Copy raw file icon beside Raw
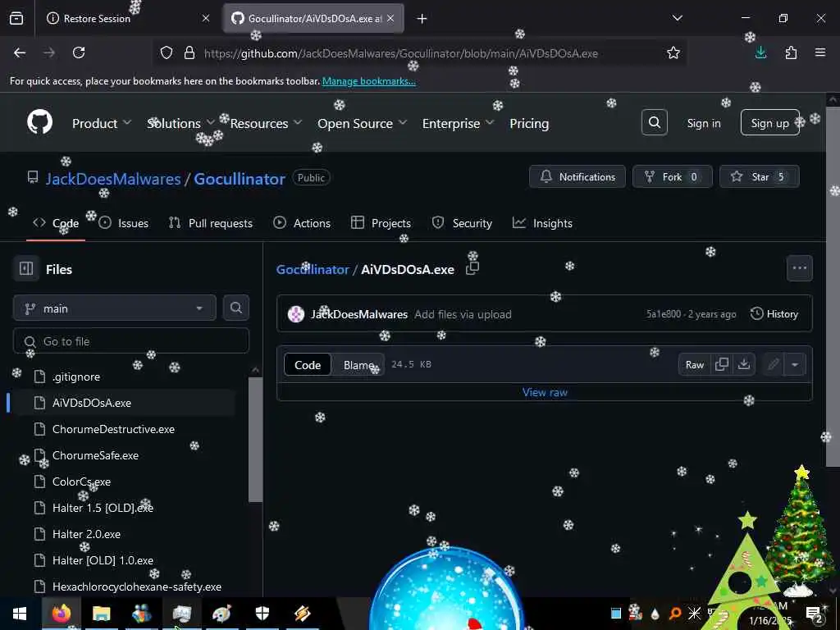Image resolution: width=840 pixels, height=630 pixels. point(722,364)
